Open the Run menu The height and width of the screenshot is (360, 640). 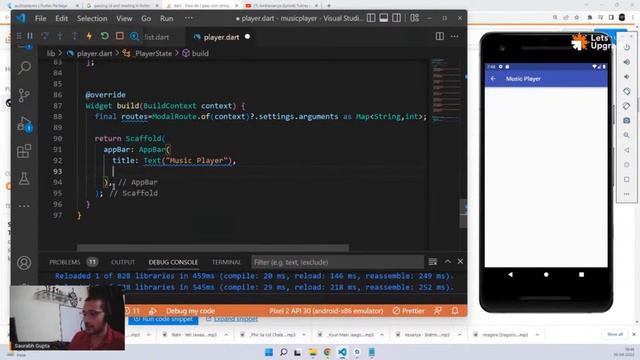(x=167, y=18)
